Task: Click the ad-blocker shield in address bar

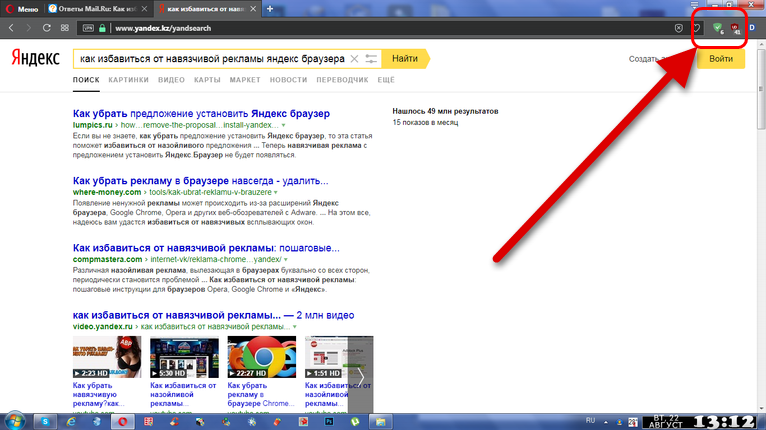Action: 679,28
